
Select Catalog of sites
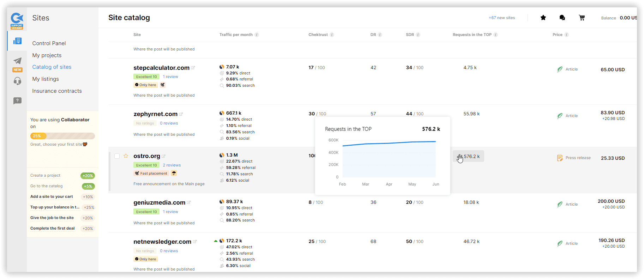[x=52, y=67]
